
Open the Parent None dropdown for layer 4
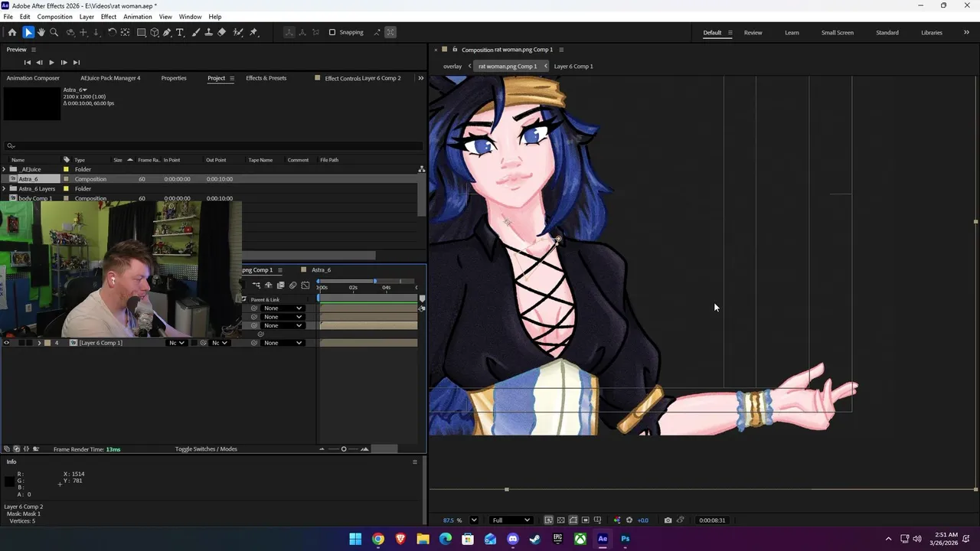point(283,343)
